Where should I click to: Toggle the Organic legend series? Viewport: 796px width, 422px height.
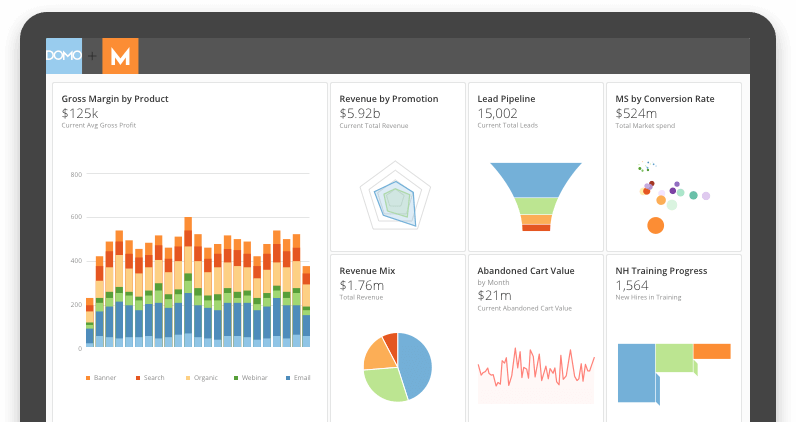(202, 378)
